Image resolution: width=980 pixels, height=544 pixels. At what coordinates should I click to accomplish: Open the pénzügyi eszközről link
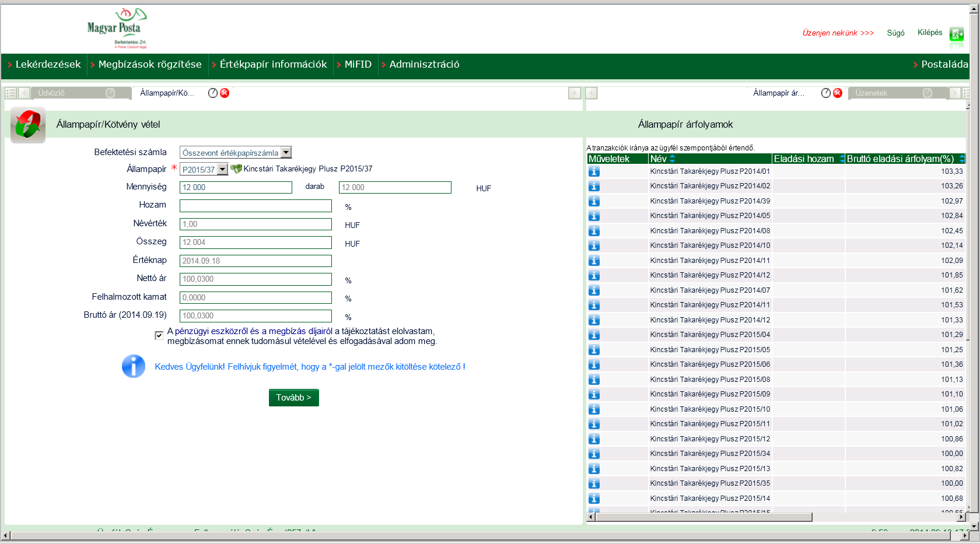coord(211,331)
